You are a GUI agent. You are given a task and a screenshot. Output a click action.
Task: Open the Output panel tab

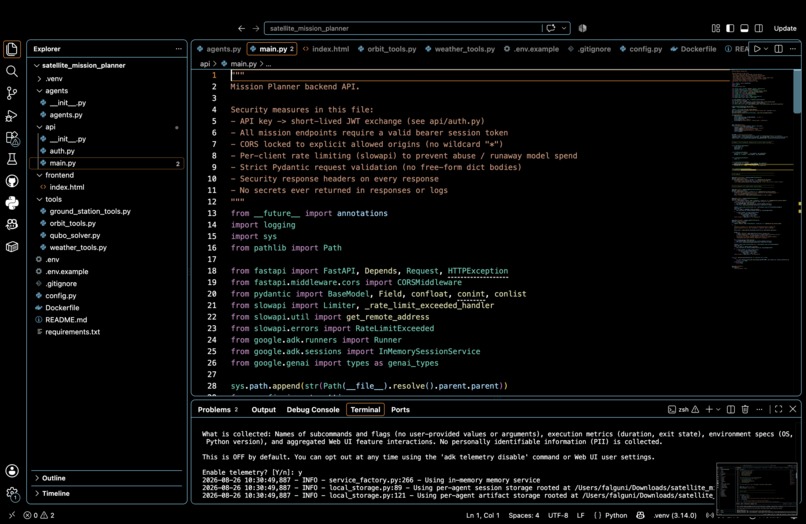(264, 410)
